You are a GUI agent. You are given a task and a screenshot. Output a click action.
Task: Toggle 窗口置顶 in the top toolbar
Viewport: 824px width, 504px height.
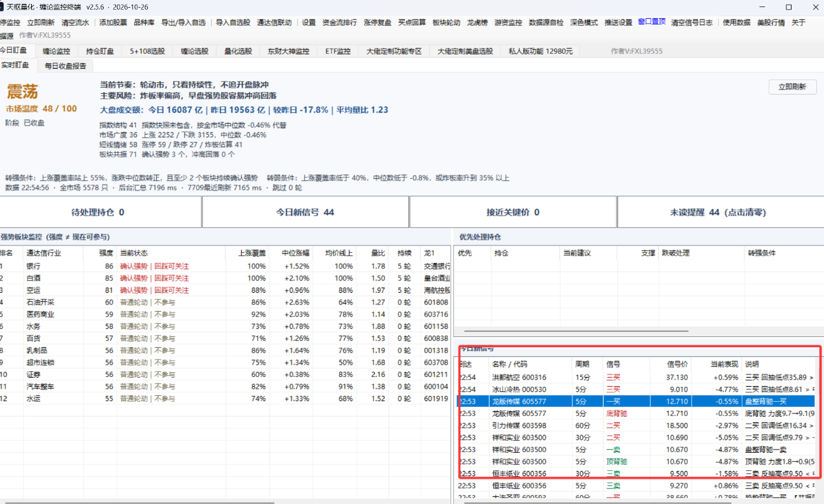coord(652,21)
